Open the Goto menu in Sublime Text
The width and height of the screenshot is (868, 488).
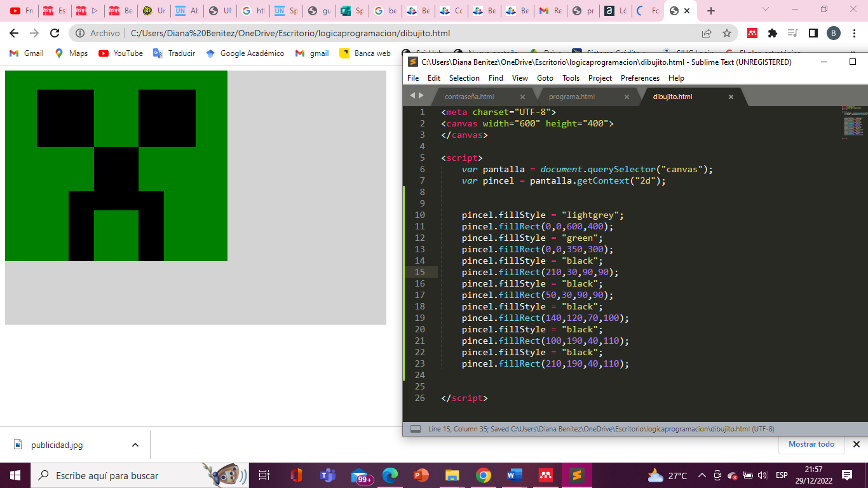pos(545,78)
